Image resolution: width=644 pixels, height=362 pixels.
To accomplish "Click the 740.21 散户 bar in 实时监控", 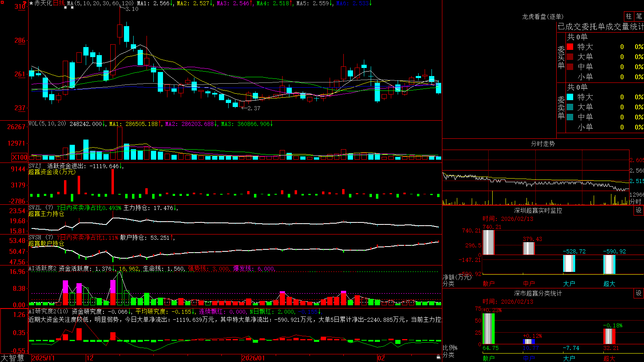I will point(489,242).
